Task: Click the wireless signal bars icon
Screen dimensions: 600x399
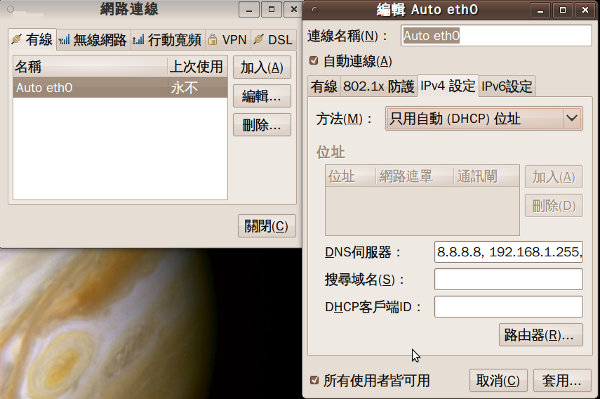Action: click(x=64, y=39)
